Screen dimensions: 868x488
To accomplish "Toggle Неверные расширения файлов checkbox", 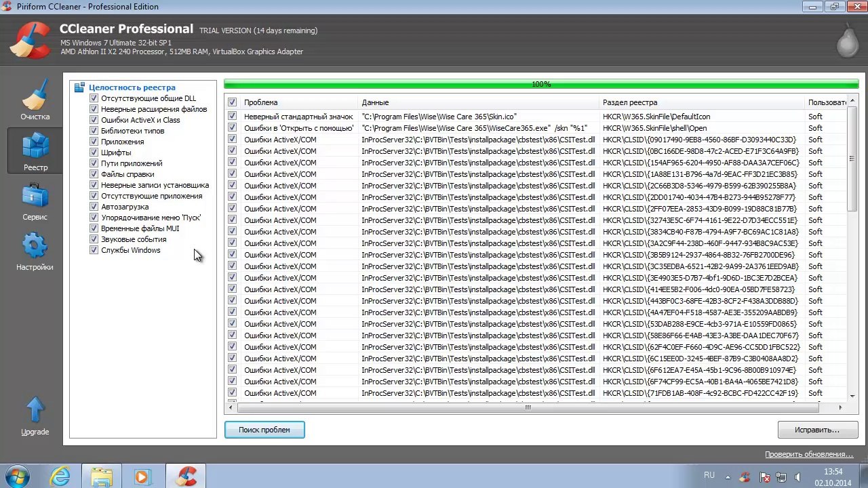I will [94, 109].
